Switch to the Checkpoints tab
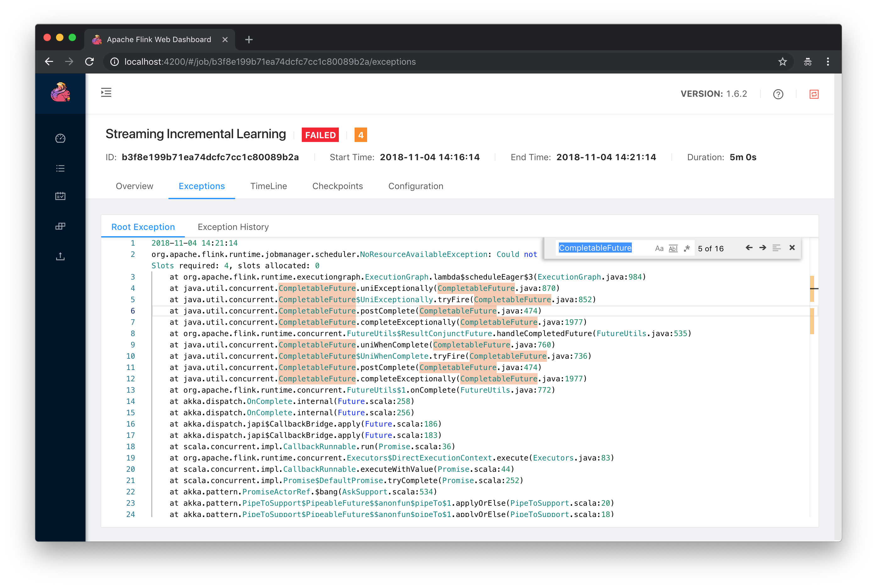This screenshot has width=877, height=588. coord(337,186)
